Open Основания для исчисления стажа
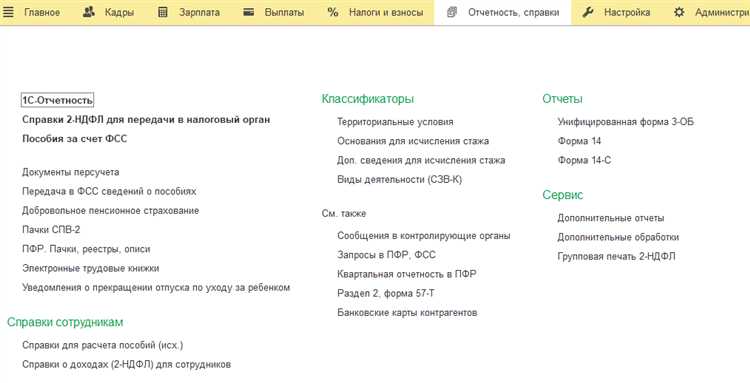The image size is (750, 383). pos(413,141)
